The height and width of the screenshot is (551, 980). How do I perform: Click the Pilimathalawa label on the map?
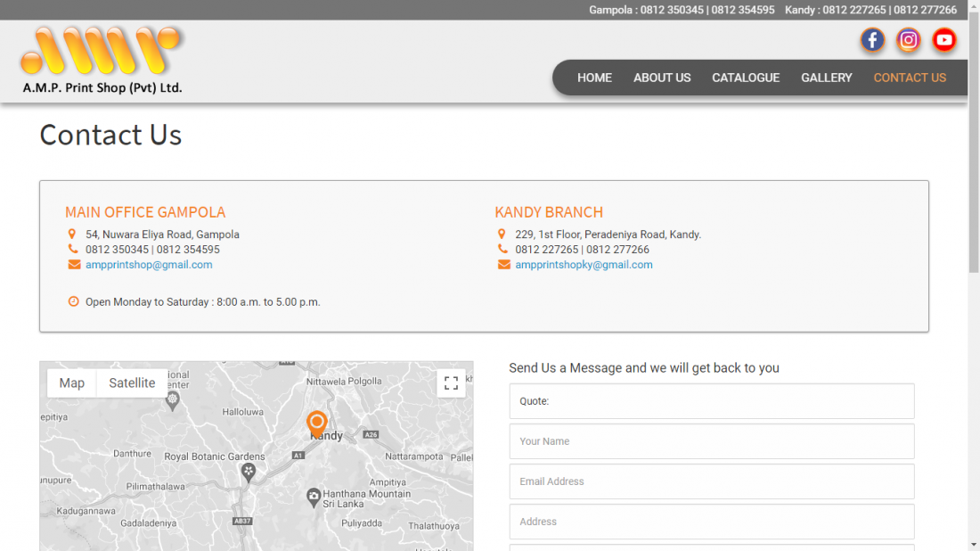pyautogui.click(x=156, y=486)
